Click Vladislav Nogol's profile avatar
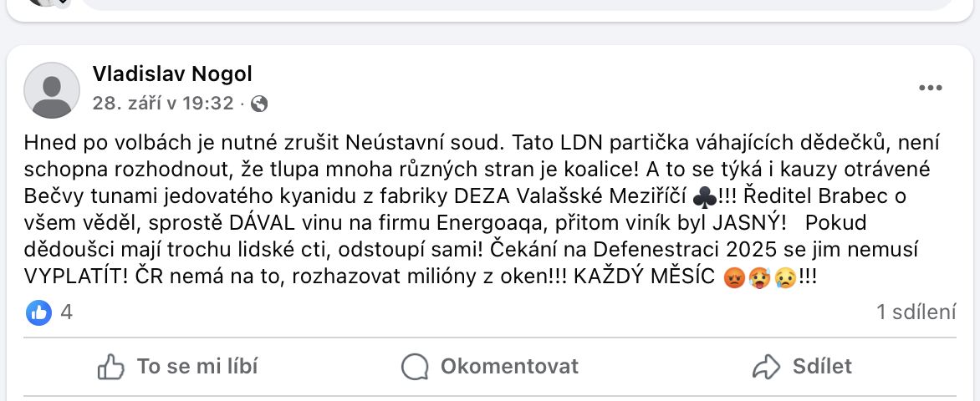This screenshot has width=980, height=401. point(52,89)
